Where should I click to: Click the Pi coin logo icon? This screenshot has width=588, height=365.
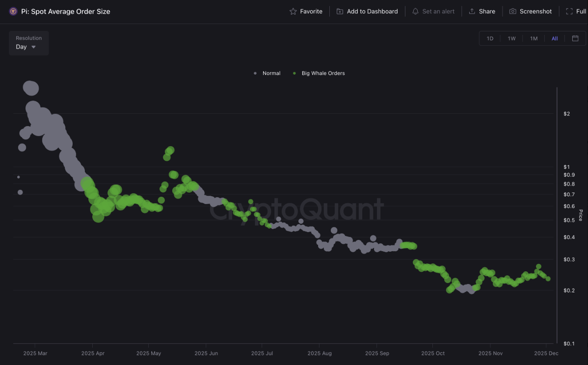(13, 11)
